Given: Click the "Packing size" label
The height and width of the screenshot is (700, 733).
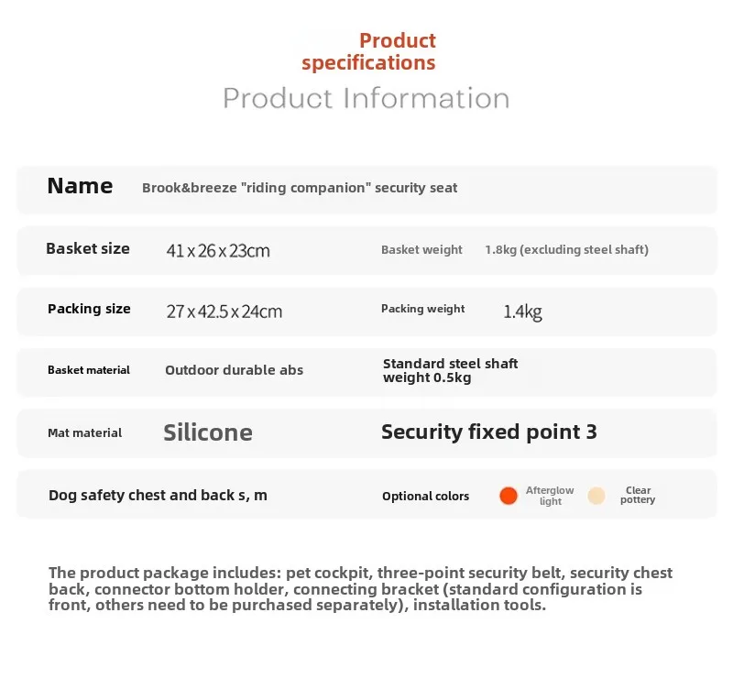Looking at the screenshot, I should coord(89,309).
